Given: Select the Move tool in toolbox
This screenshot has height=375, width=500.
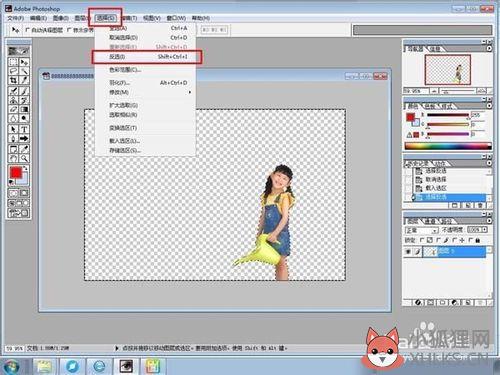Looking at the screenshot, I should [24, 62].
